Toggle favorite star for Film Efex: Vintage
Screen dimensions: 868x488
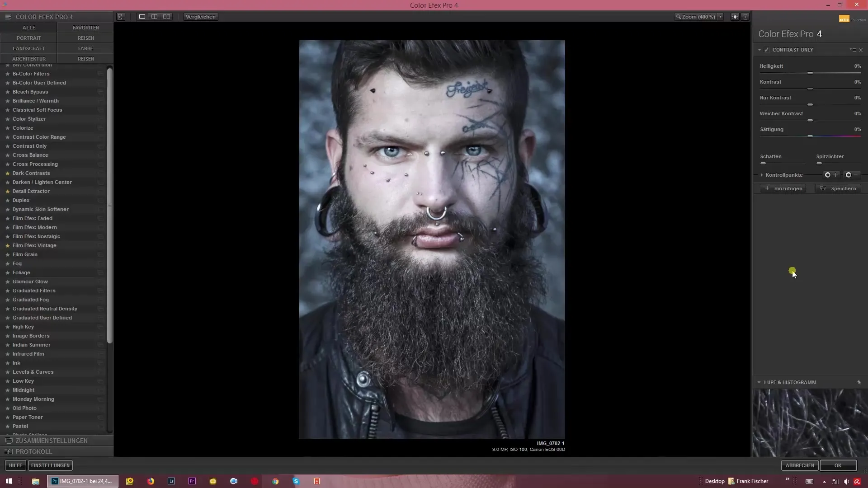coord(8,246)
